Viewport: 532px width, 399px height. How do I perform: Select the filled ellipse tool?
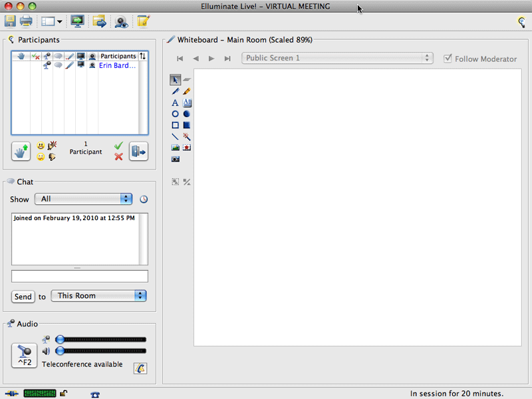(x=187, y=114)
